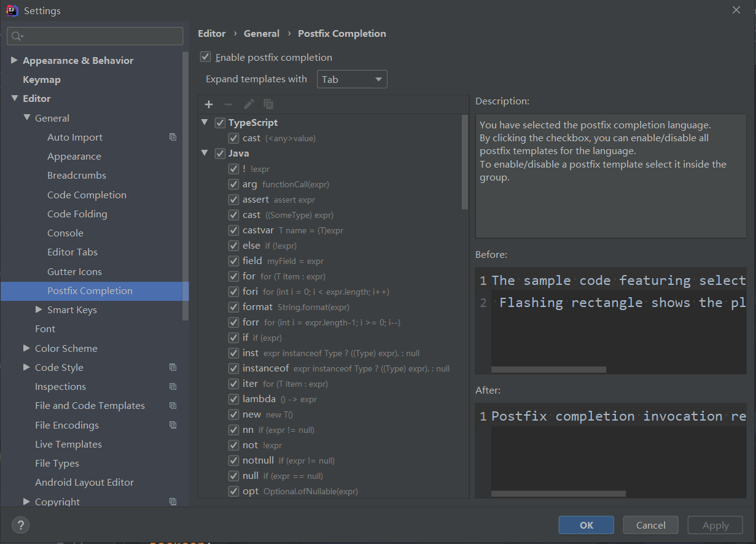
Task: Select Keymap in the settings tree
Action: [42, 80]
